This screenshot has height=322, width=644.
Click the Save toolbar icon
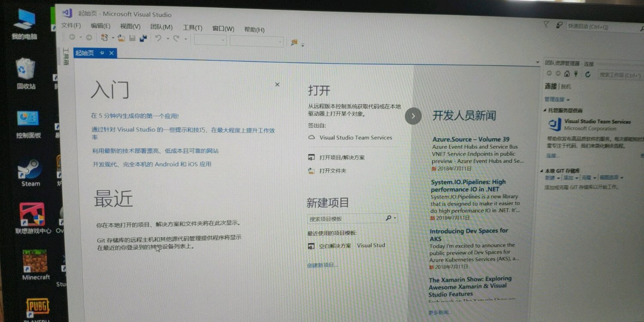[x=132, y=38]
